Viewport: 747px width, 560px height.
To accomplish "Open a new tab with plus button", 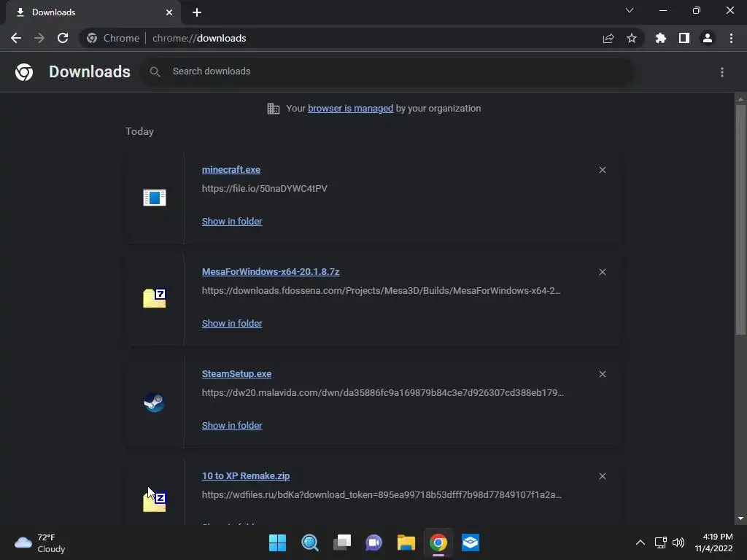I will tap(197, 12).
